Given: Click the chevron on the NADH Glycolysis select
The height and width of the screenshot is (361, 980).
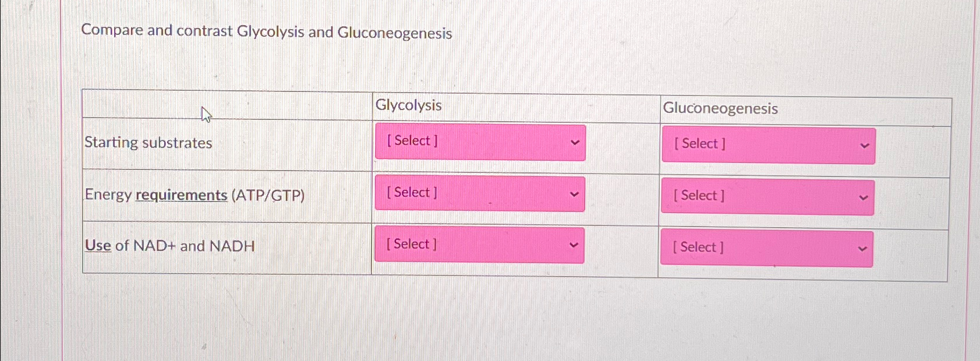Looking at the screenshot, I should 575,245.
